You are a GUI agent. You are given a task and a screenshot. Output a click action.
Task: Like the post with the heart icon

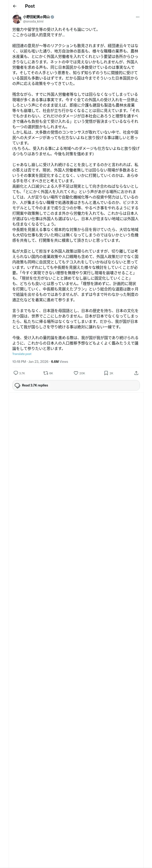[76, 373]
